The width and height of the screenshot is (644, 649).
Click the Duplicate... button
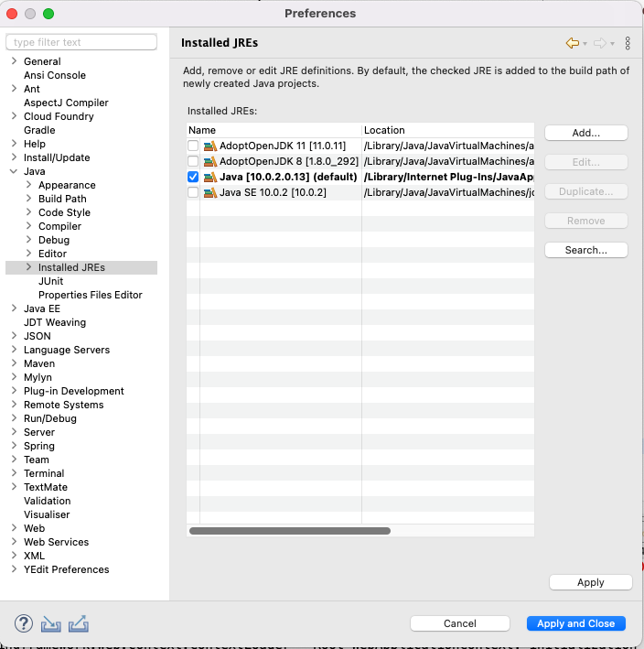[x=586, y=191]
